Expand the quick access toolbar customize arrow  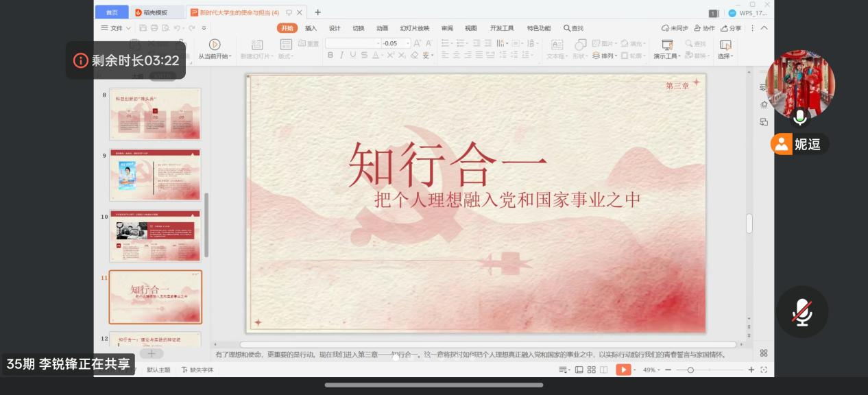(x=204, y=28)
